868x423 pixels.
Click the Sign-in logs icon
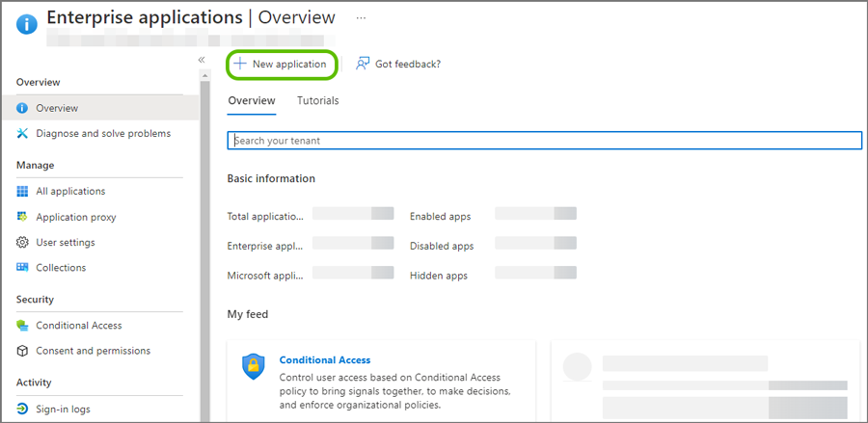click(x=23, y=409)
